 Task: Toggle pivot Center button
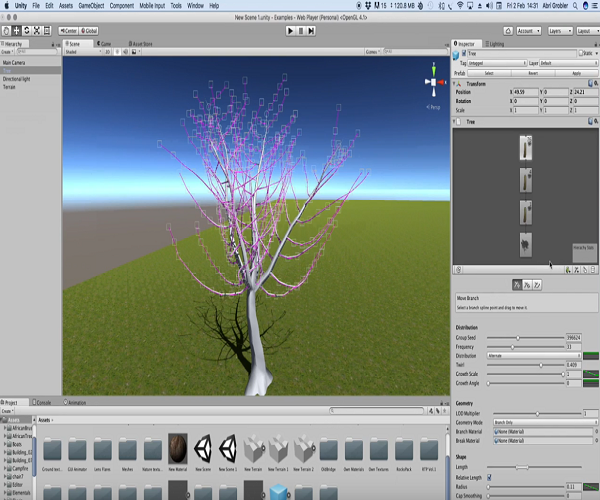tap(68, 31)
